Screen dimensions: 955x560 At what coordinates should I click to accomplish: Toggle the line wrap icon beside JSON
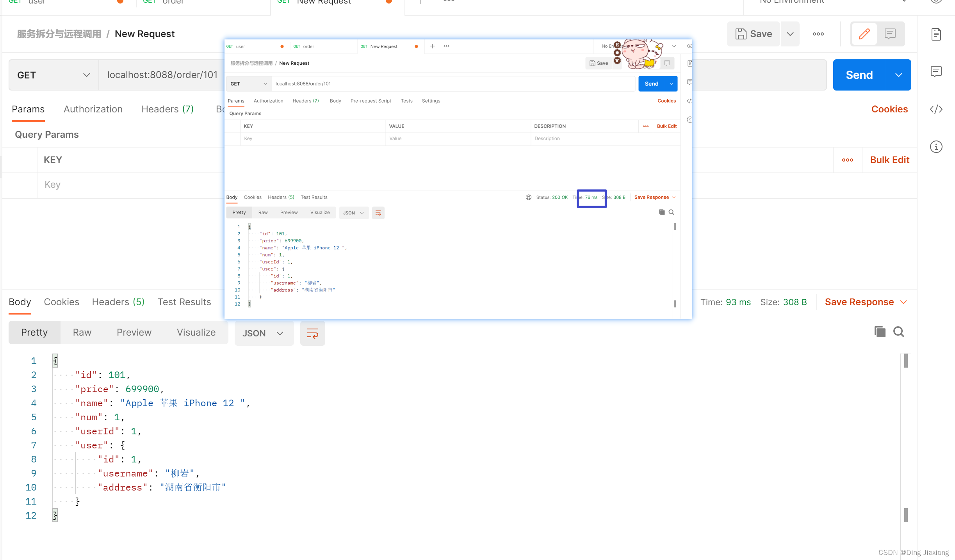[312, 333]
